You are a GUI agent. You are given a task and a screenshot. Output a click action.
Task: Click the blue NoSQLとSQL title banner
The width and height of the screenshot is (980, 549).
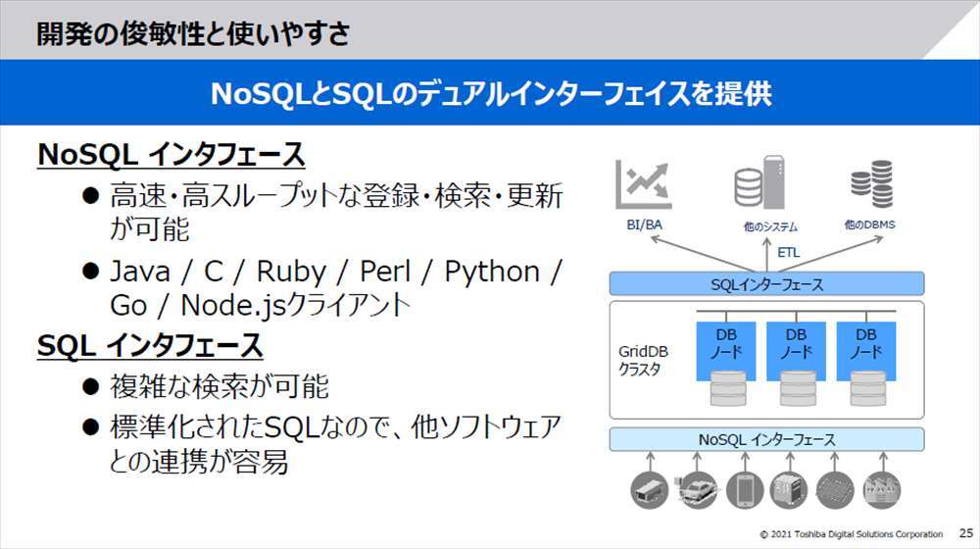pos(490,93)
